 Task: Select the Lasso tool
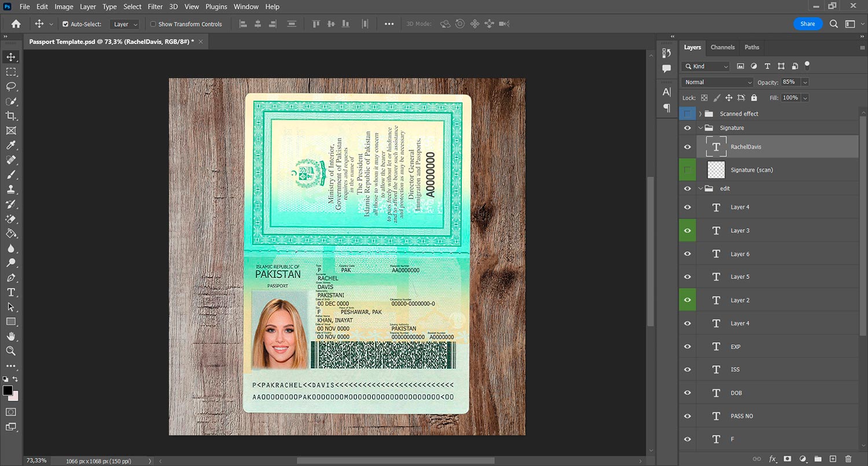[x=11, y=86]
